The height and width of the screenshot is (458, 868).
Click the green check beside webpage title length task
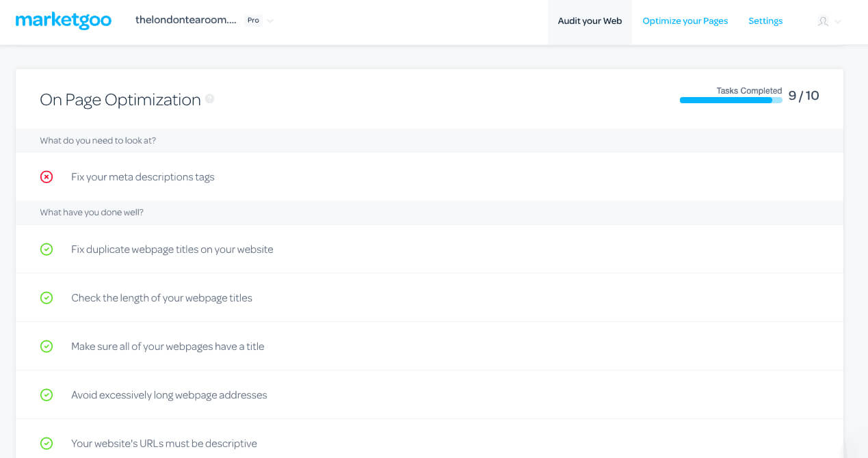coord(47,297)
